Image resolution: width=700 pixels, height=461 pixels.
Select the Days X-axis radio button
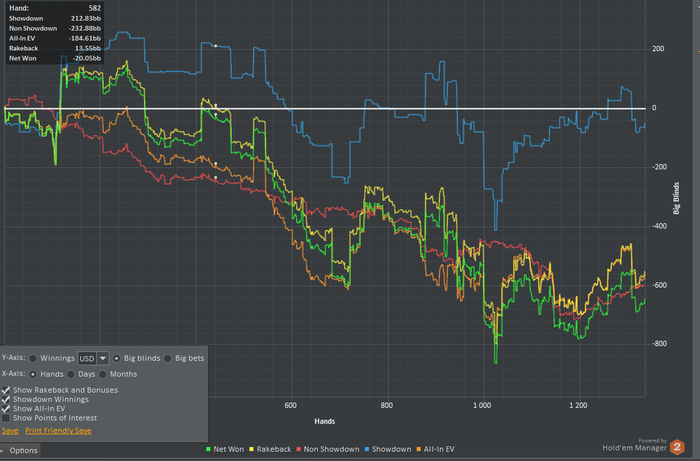coord(71,374)
